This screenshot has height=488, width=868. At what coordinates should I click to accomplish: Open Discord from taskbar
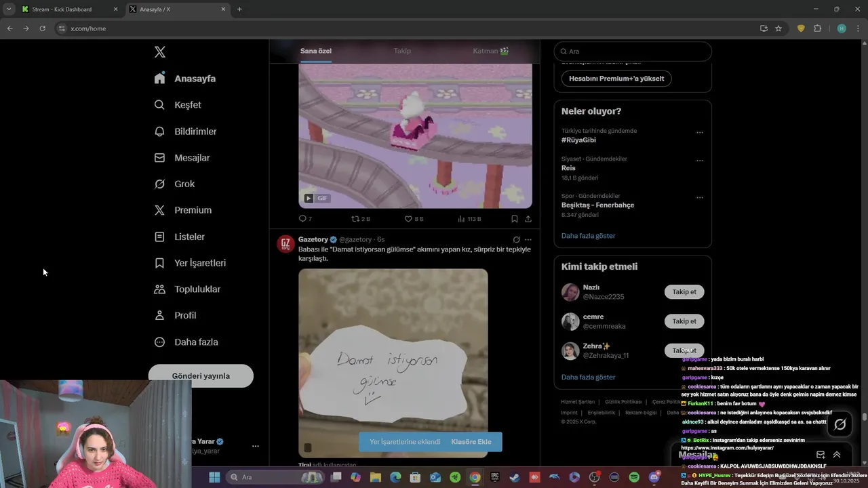pyautogui.click(x=654, y=477)
